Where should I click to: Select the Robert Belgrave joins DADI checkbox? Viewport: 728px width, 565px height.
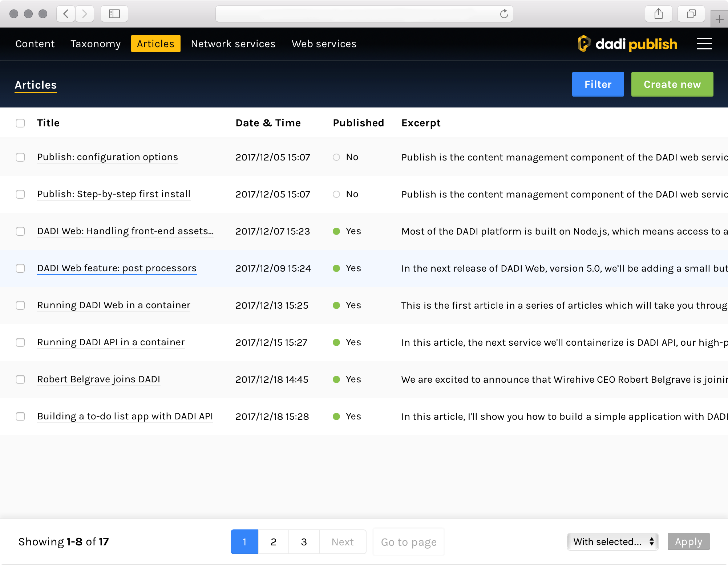(20, 379)
